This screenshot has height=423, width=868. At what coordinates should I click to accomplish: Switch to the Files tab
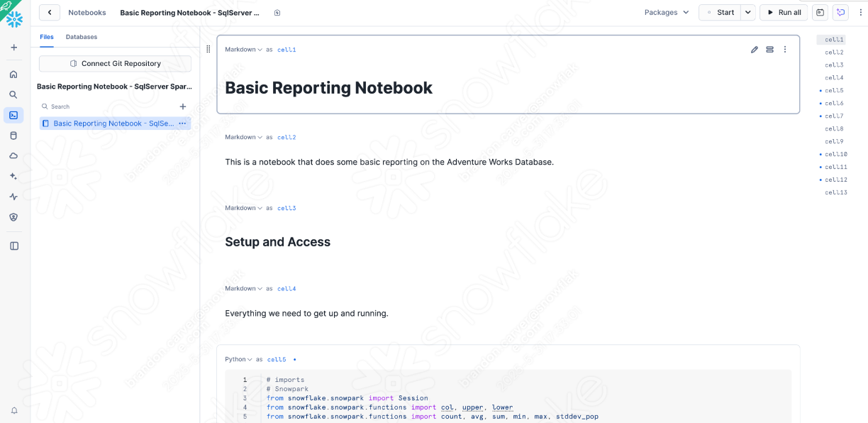click(x=47, y=37)
